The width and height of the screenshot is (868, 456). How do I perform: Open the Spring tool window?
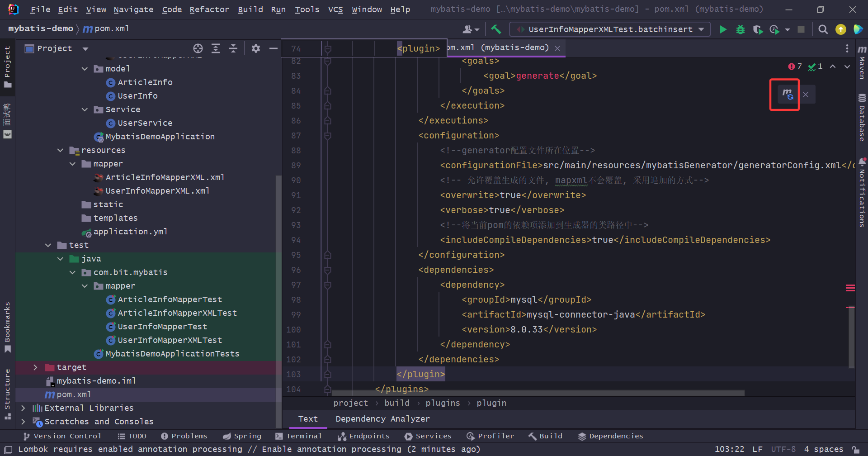tap(242, 436)
